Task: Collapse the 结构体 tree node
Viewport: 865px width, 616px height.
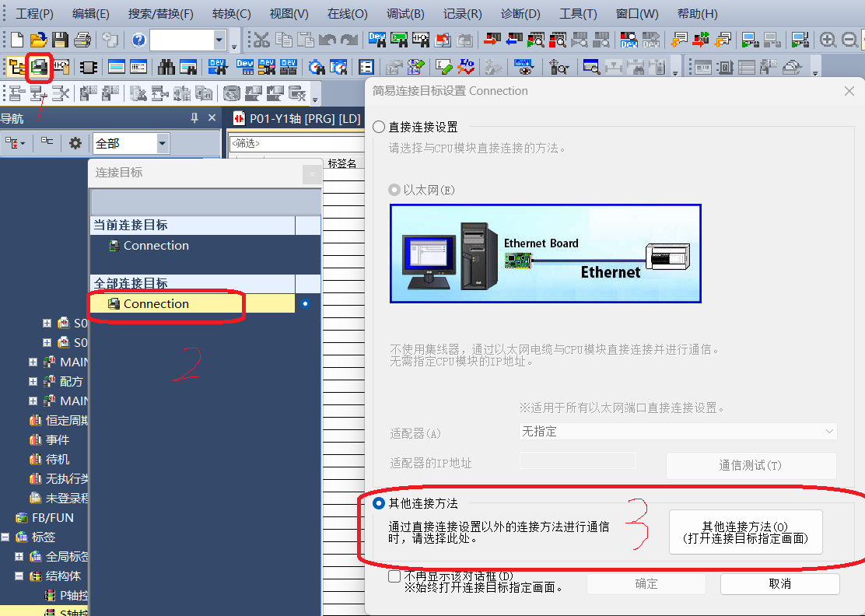Action: coord(19,576)
